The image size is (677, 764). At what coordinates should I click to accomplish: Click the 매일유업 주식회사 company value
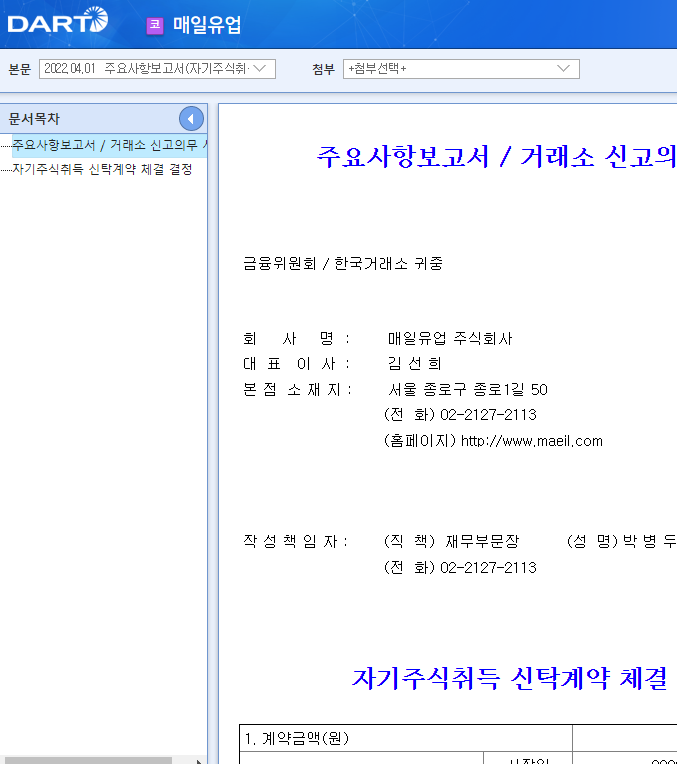pyautogui.click(x=450, y=339)
